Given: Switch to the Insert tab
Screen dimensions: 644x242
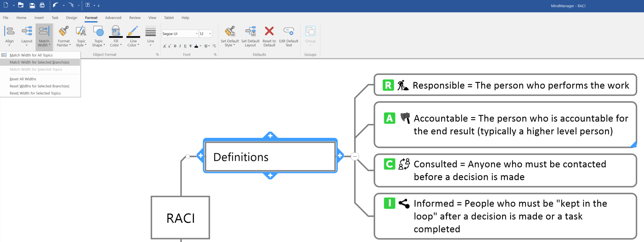Looking at the screenshot, I should [39, 18].
